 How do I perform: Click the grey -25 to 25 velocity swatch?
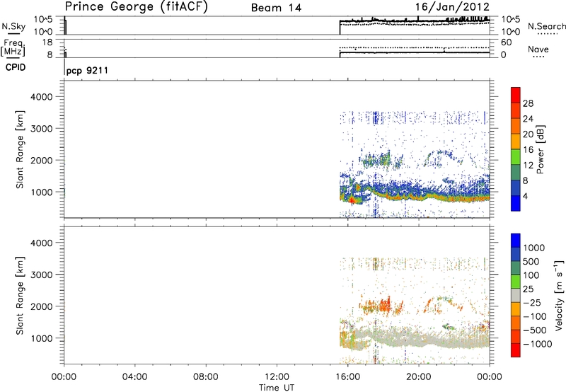coord(516,295)
